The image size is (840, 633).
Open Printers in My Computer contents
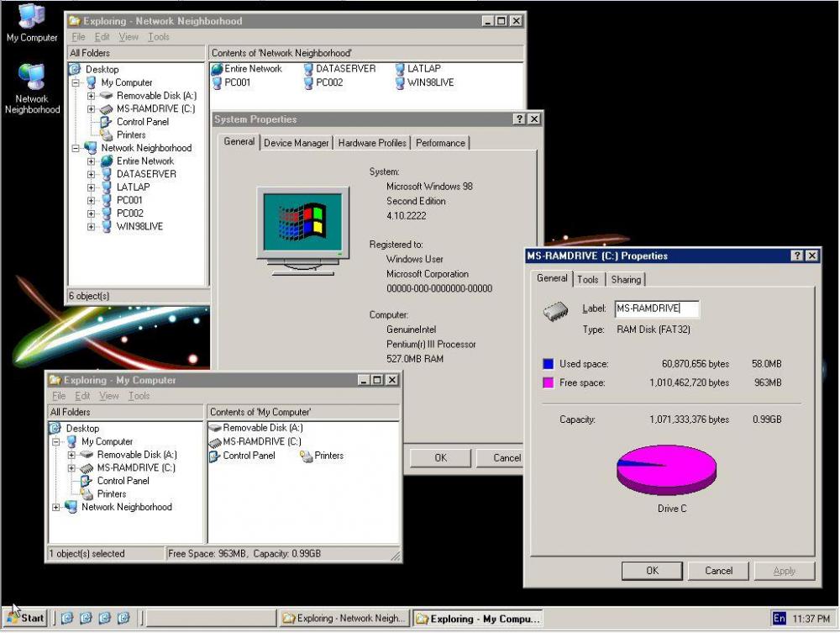322,456
